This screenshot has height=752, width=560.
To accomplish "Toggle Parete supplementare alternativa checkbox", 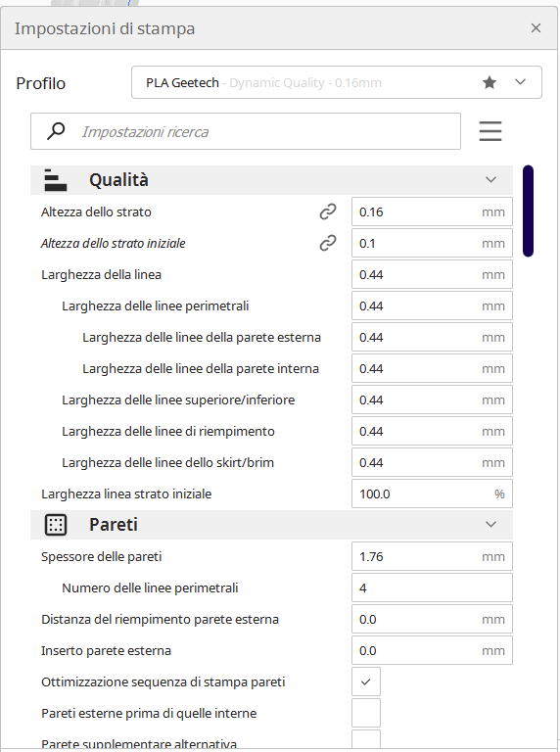I will 366,739.
